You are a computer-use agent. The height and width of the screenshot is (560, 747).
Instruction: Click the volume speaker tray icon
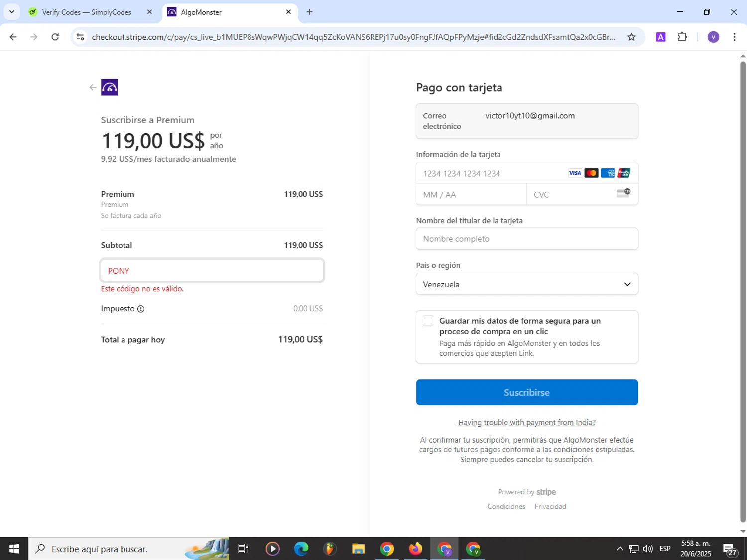[648, 549]
